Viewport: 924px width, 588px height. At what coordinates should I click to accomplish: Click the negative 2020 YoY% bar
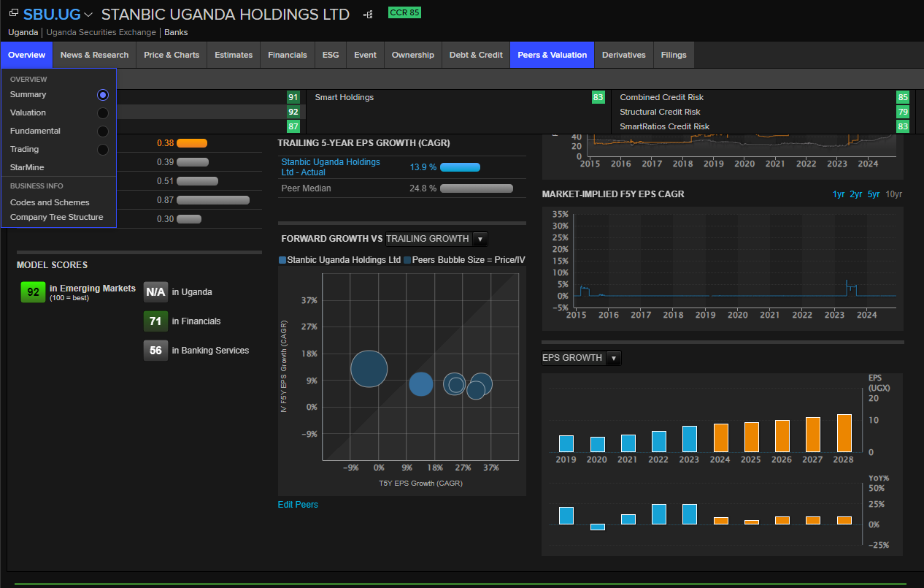[x=598, y=527]
